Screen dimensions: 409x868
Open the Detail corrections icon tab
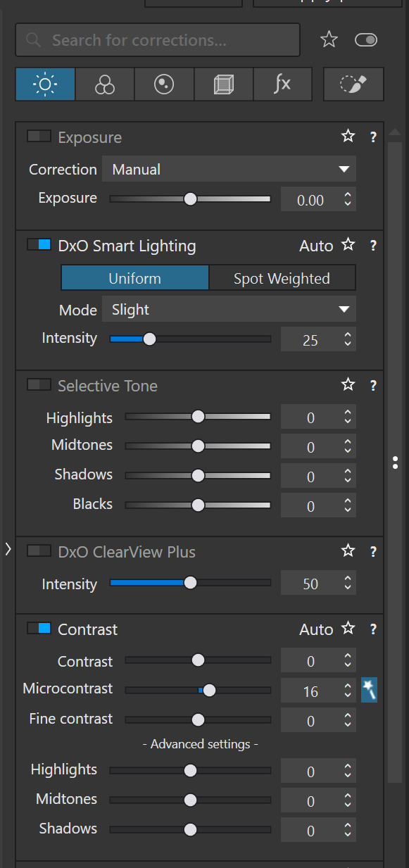164,85
